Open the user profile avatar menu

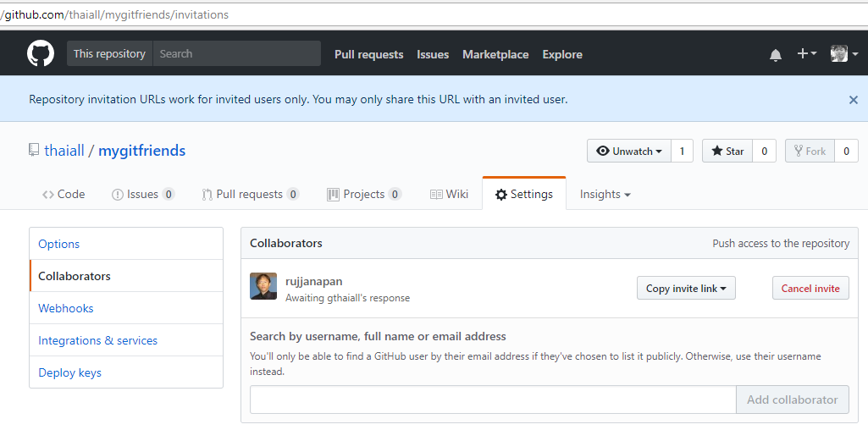point(843,54)
